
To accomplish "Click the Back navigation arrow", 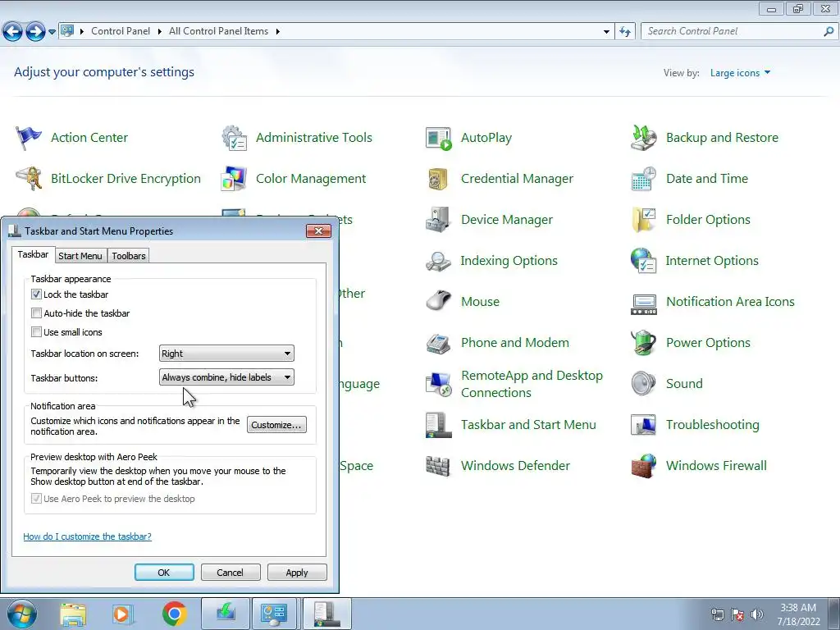I will (x=13, y=32).
